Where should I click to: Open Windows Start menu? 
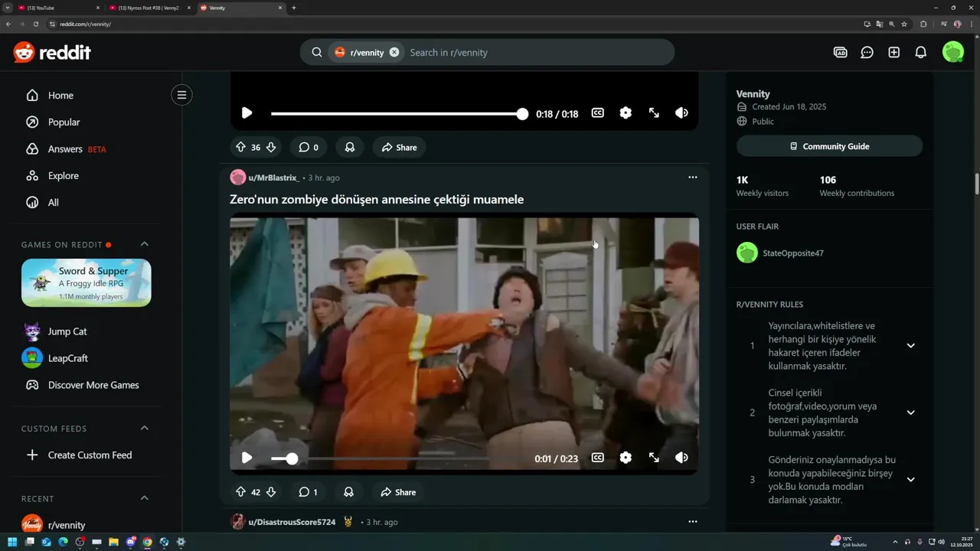[x=12, y=542]
